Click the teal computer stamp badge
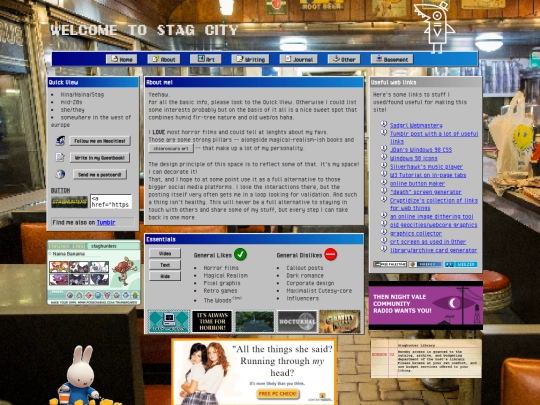 tap(168, 321)
